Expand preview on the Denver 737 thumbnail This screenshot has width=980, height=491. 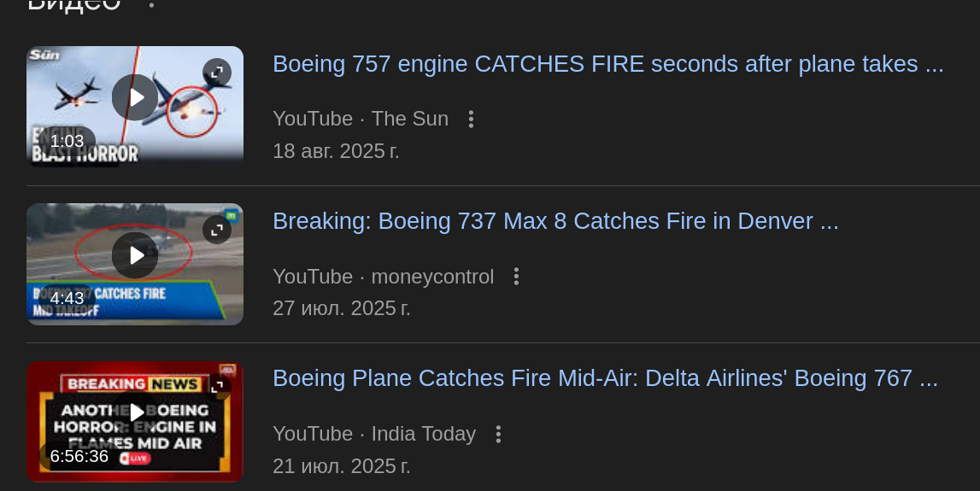tap(217, 229)
